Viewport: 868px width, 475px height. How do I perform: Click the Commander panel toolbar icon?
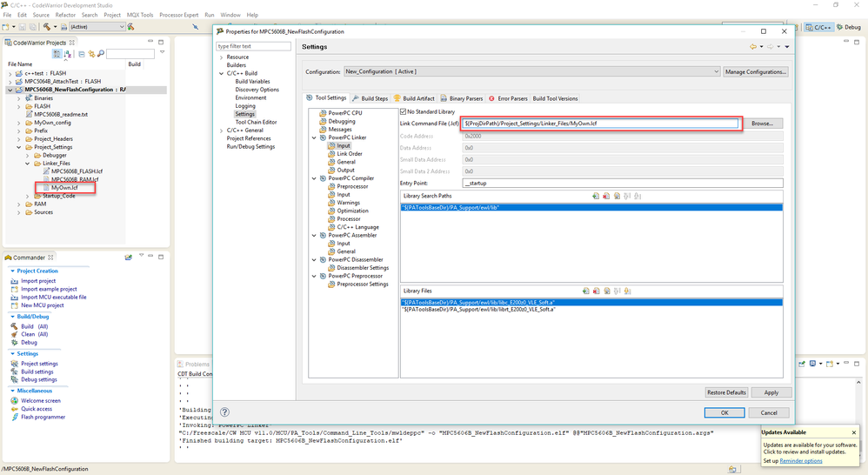point(129,258)
